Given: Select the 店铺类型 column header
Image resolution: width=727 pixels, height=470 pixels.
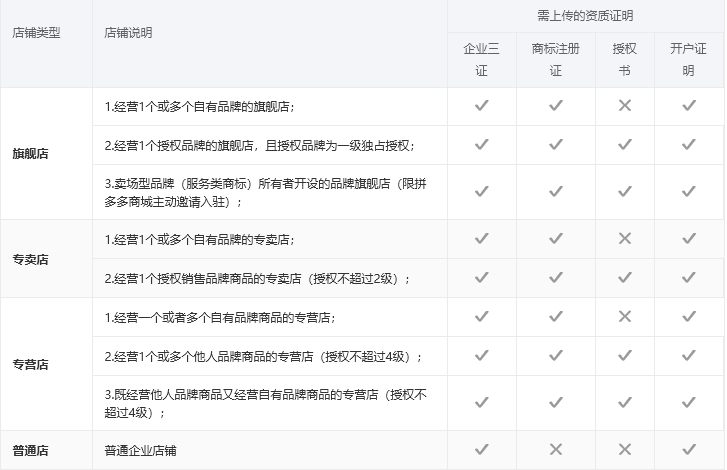Looking at the screenshot, I should (36, 33).
